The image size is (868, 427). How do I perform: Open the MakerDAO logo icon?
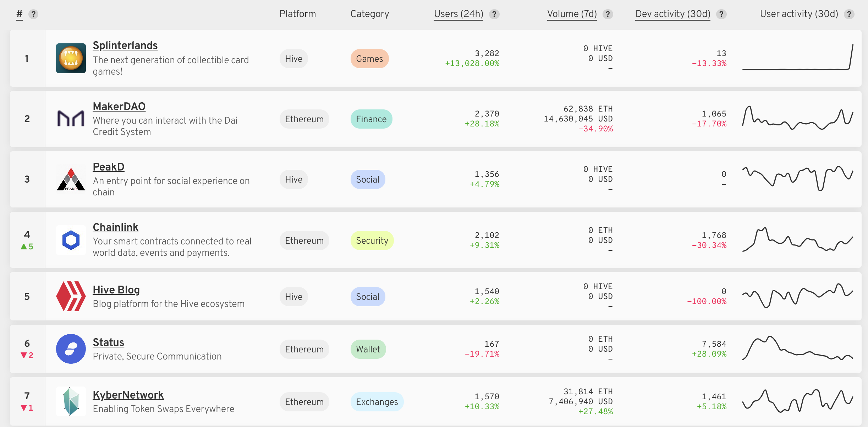(71, 119)
